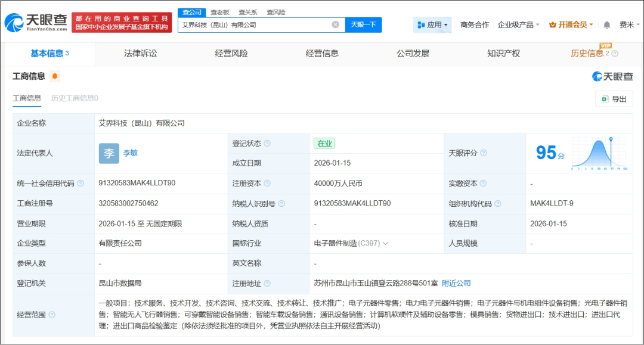Click info icon next to 经营范围
The image size is (644, 345).
coord(52,315)
